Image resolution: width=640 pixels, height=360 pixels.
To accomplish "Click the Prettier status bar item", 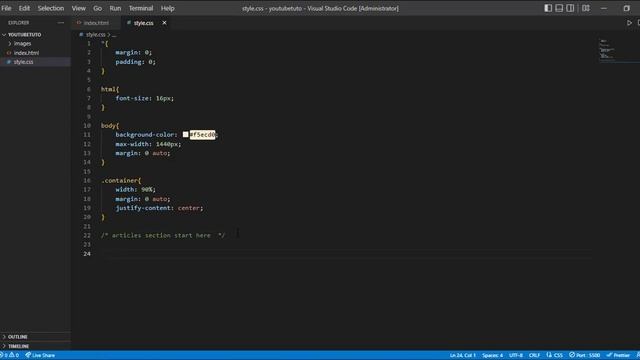I will tap(618, 355).
